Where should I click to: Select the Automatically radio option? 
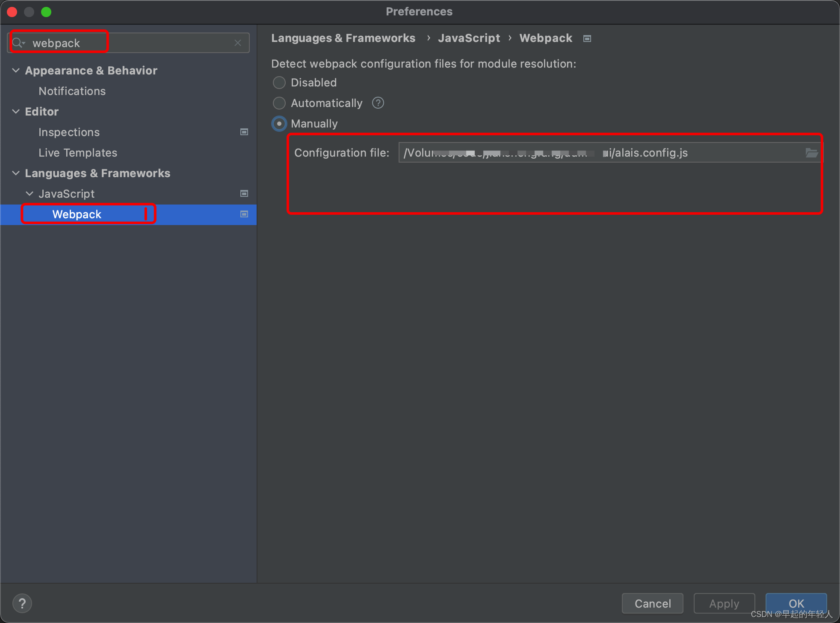pyautogui.click(x=279, y=103)
